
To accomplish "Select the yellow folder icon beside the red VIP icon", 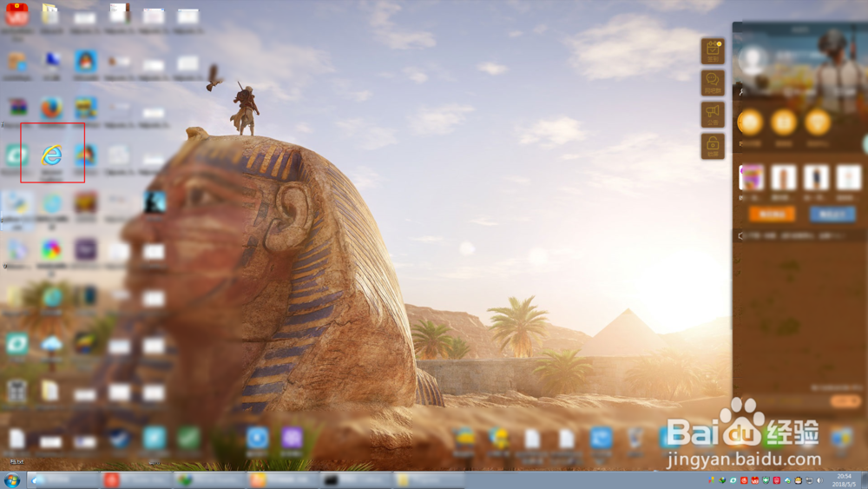I will pyautogui.click(x=50, y=15).
